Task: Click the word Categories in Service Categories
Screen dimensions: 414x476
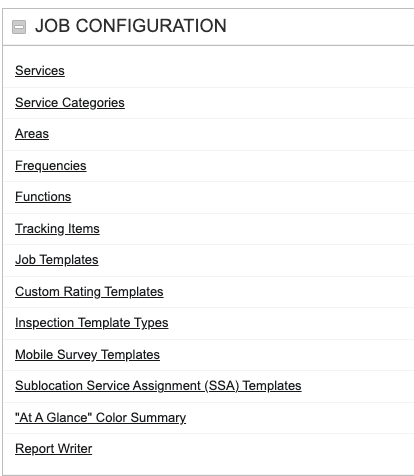Action: [93, 103]
